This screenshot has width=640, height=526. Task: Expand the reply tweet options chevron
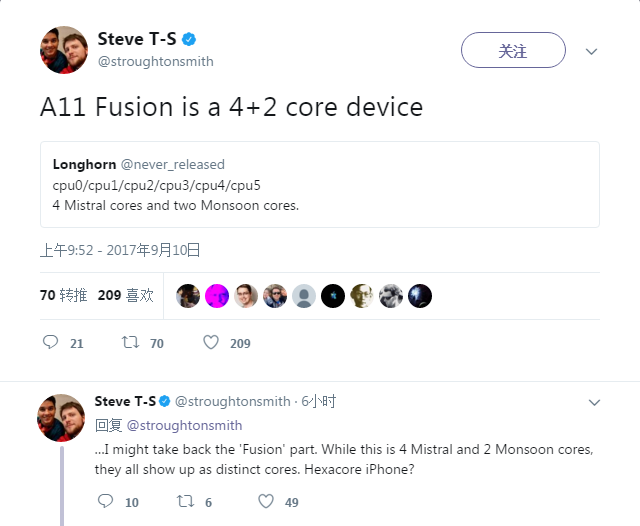594,402
